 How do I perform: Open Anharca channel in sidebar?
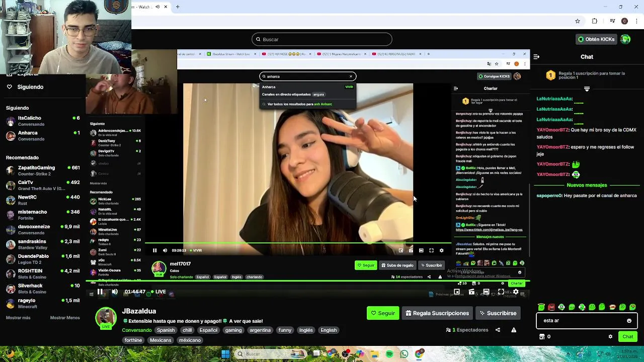43,136
